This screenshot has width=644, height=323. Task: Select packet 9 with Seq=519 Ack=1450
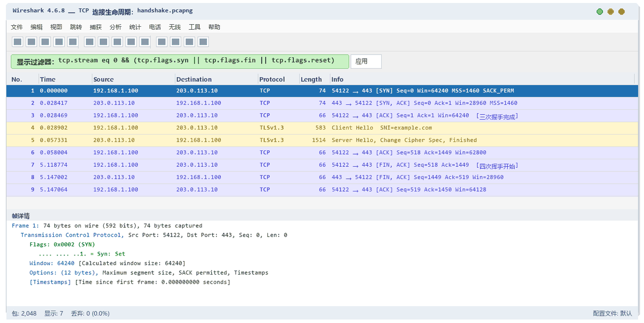tap(322, 189)
